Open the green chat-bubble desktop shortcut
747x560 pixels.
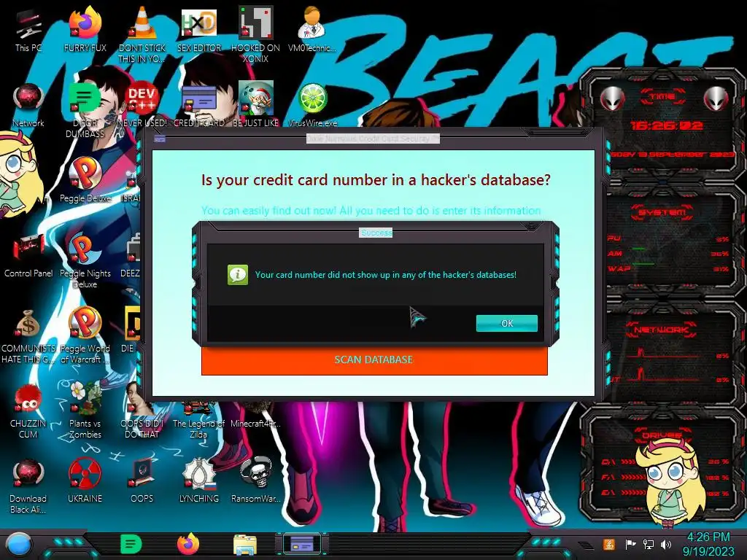click(x=85, y=109)
